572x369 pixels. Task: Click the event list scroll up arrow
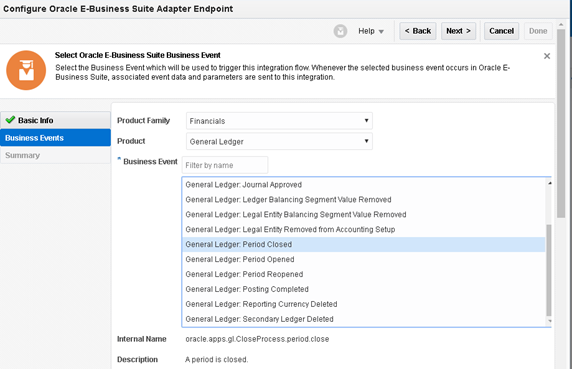coord(549,183)
